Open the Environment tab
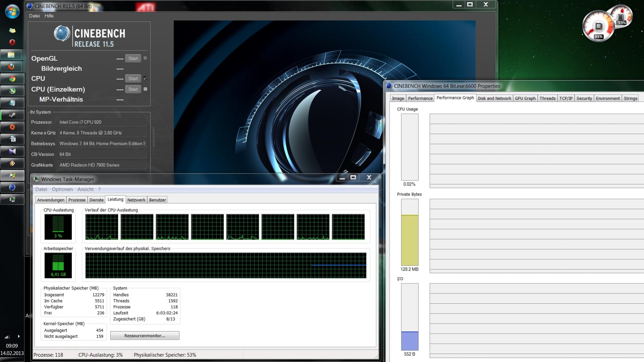 tap(608, 98)
